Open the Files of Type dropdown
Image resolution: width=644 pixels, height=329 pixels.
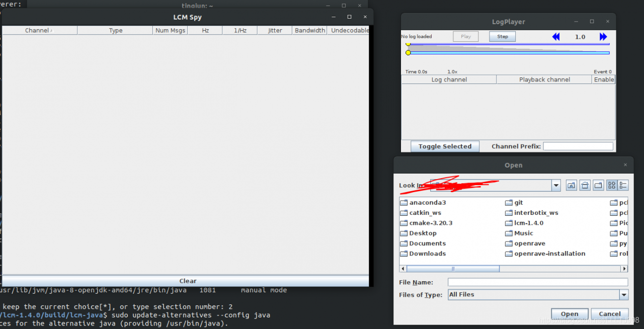click(623, 295)
